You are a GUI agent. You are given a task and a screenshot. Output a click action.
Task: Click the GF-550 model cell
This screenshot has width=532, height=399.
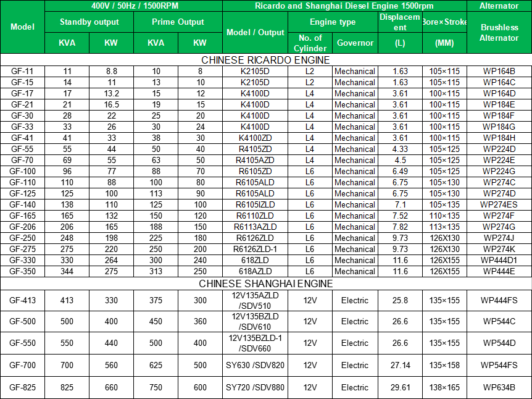(22, 343)
